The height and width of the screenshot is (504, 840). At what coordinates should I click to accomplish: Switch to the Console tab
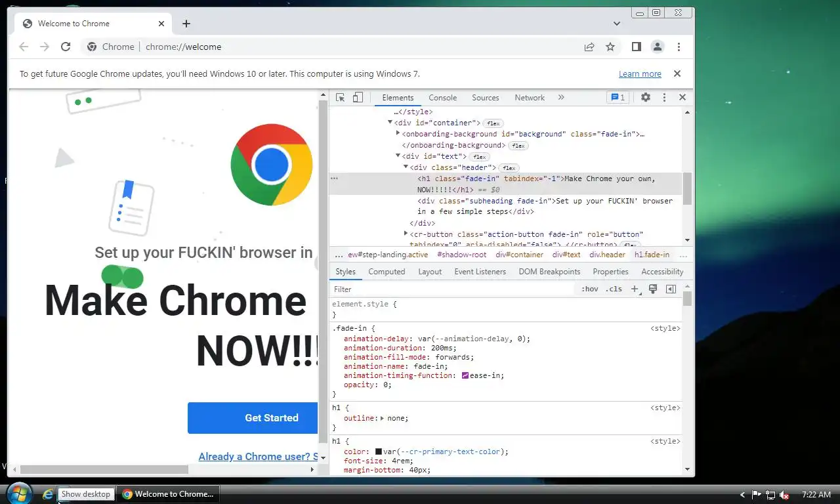pos(442,97)
